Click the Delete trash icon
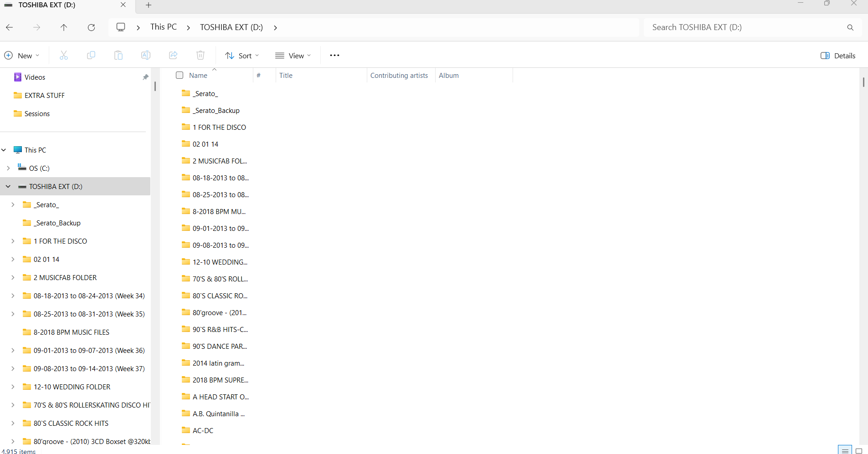Screen dimensions: 868x454 pos(200,56)
